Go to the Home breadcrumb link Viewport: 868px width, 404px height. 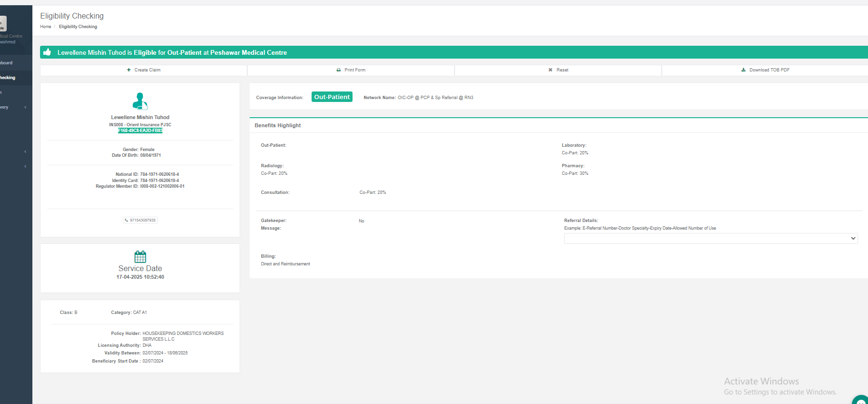click(x=45, y=27)
